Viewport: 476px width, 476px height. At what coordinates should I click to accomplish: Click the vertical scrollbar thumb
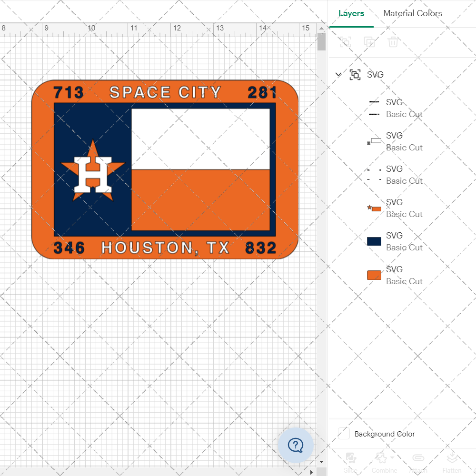tap(321, 41)
